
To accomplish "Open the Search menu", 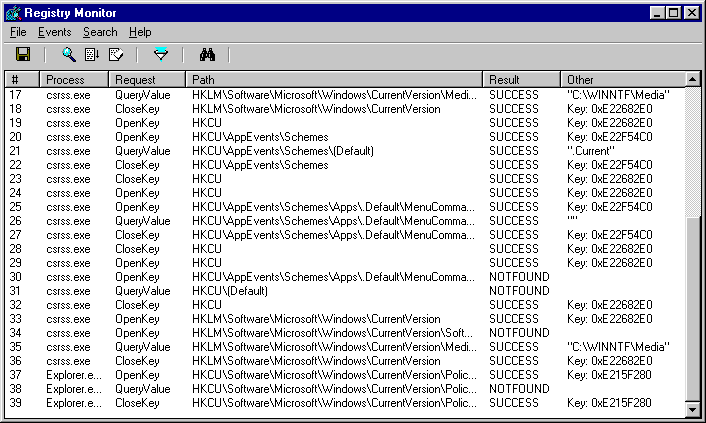I will 100,32.
